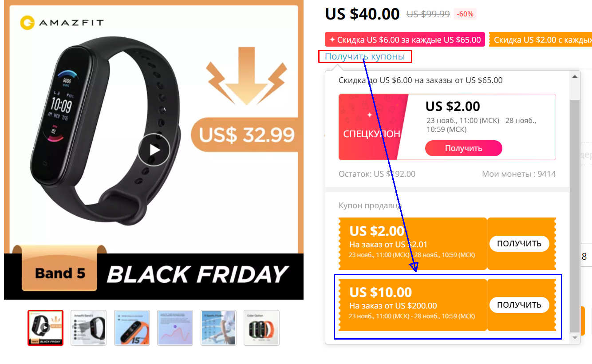Get the US $2.00 seller coupon
The height and width of the screenshot is (364, 592).
point(519,244)
